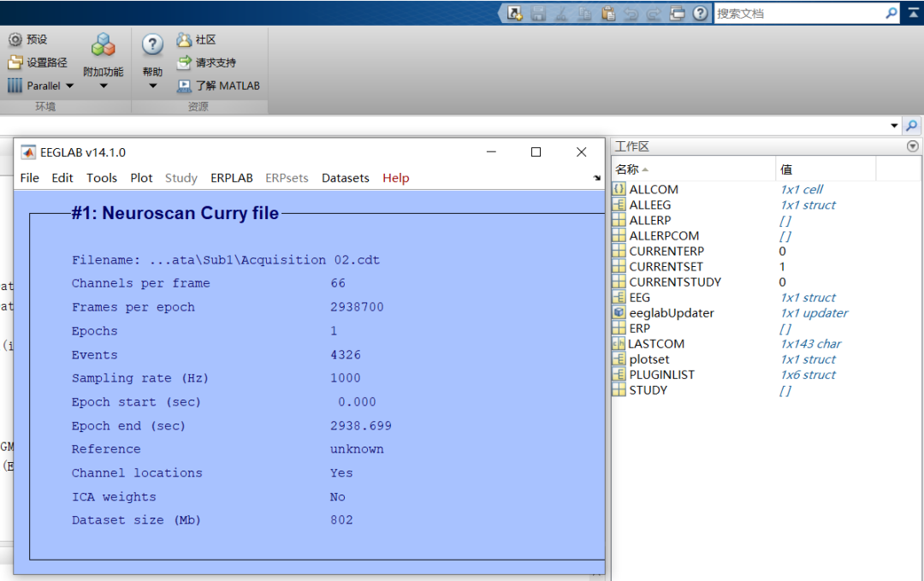Click the new shortcut icon in quick access toolbar
Screen dimensions: 924x581
click(x=514, y=13)
